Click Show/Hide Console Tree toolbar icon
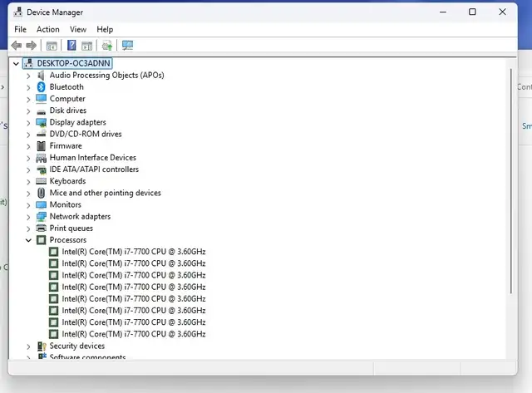 pos(52,46)
